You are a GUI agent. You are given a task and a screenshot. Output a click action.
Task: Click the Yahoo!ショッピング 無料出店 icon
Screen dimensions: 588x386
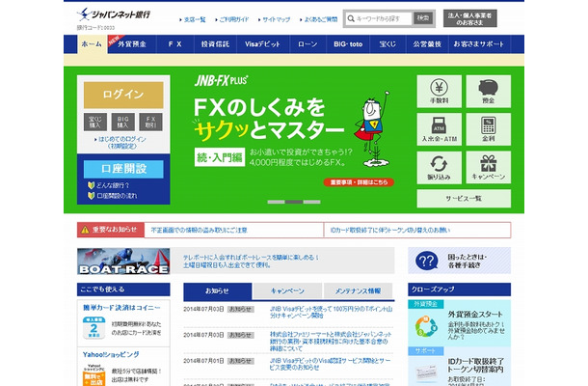pos(94,374)
